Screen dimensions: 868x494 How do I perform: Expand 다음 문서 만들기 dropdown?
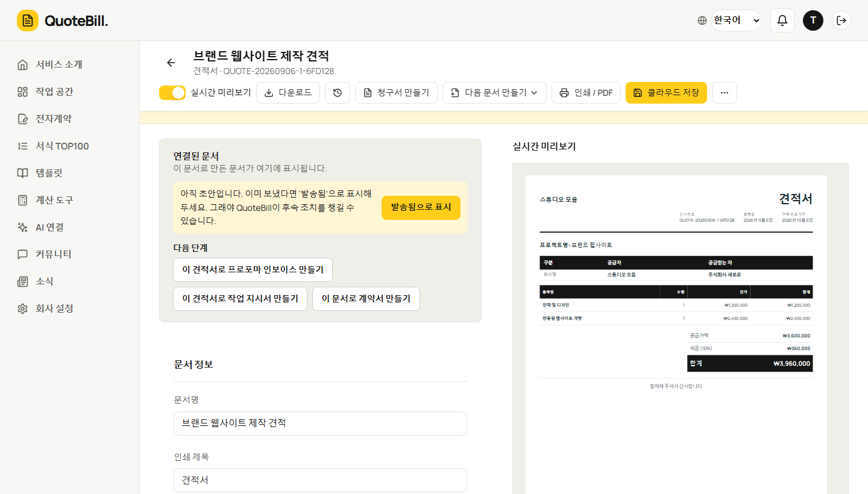495,93
